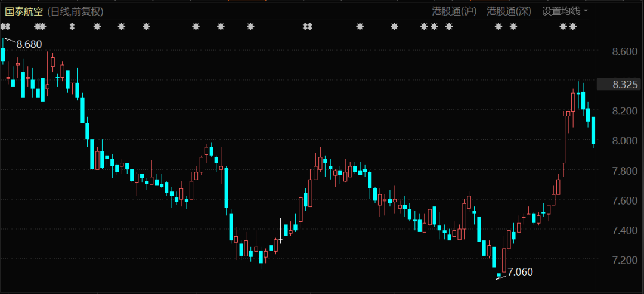Click the 7.200 level on price axis
This screenshot has height=294, width=644.
[625, 260]
